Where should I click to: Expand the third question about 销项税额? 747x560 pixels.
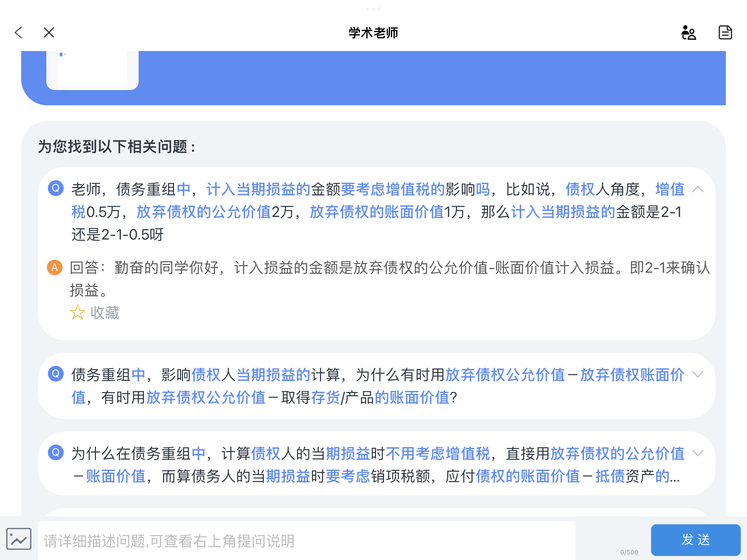(x=697, y=453)
